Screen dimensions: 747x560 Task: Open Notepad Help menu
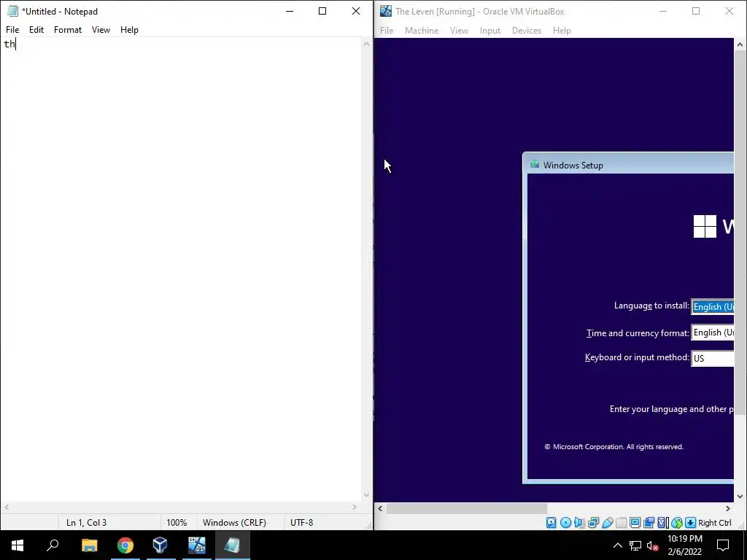coord(129,29)
